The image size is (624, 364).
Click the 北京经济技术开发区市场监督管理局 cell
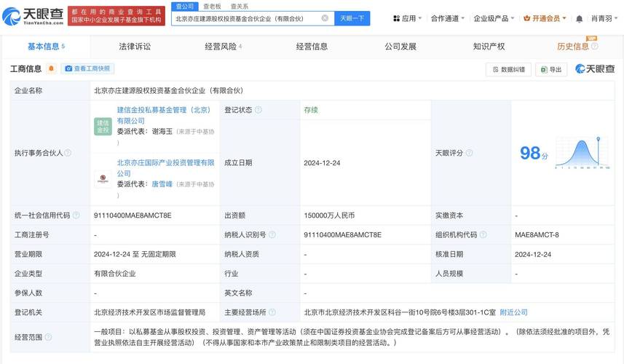[x=150, y=312]
